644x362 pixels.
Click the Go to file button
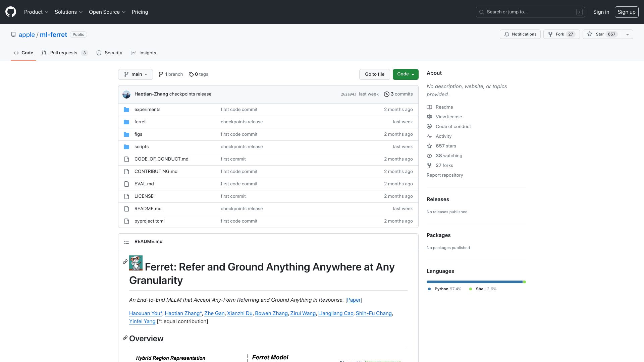tap(375, 74)
